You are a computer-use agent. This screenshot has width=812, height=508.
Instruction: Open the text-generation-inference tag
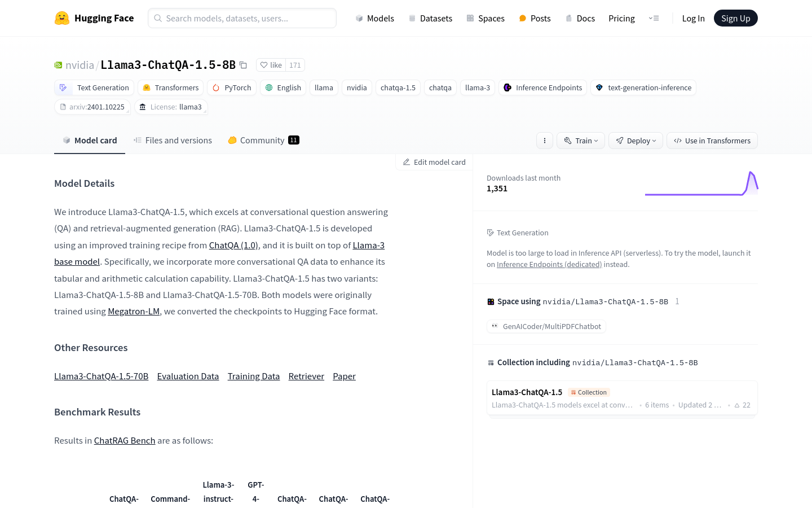click(x=643, y=87)
